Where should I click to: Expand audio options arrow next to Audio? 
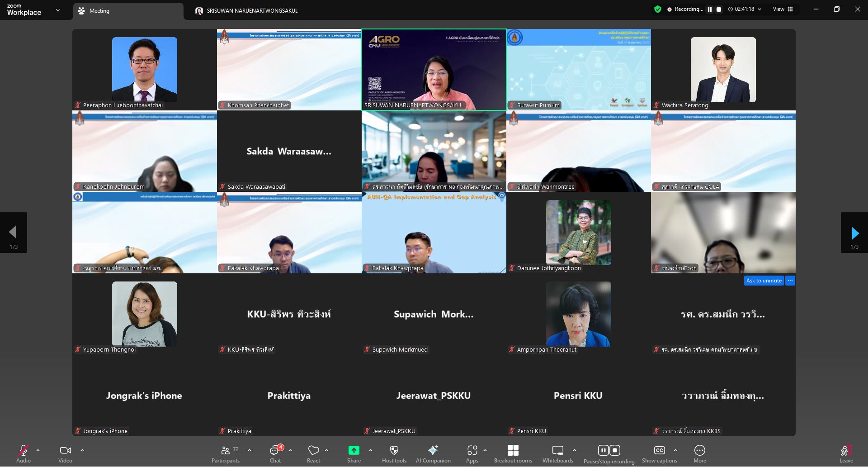coord(38,450)
